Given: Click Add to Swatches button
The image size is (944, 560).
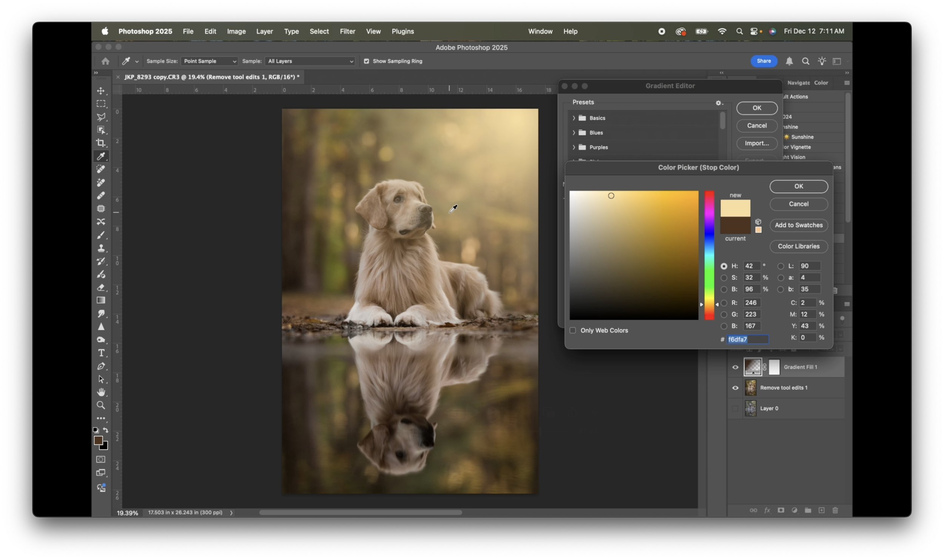Looking at the screenshot, I should click(798, 225).
